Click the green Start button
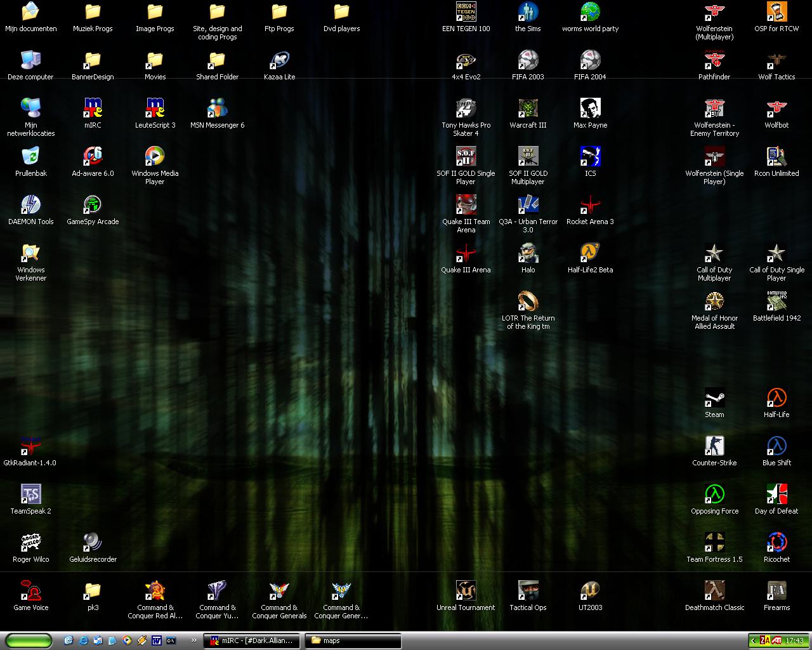The width and height of the screenshot is (812, 650). tap(29, 640)
